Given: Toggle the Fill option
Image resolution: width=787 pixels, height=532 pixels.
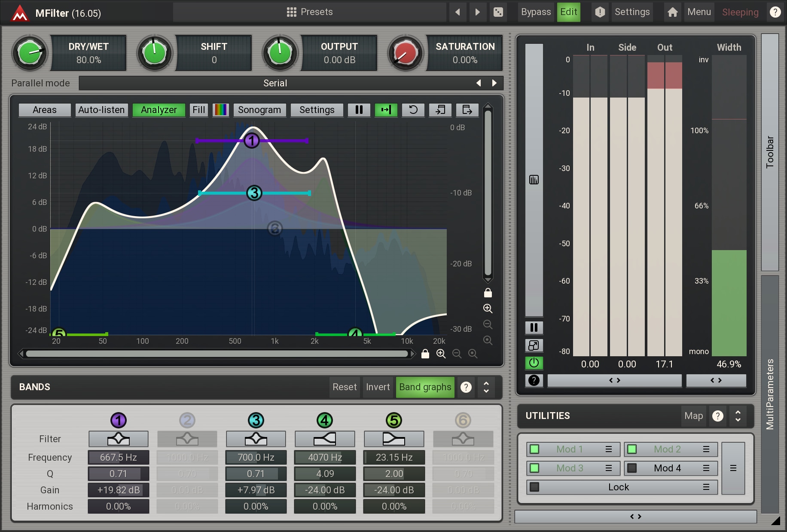Looking at the screenshot, I should [x=199, y=110].
